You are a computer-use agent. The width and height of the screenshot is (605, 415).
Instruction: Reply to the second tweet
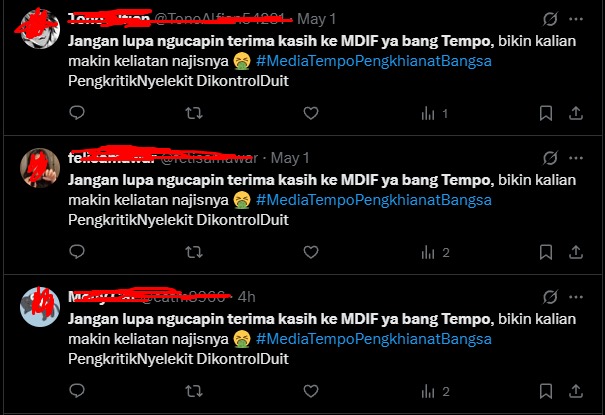[77, 252]
